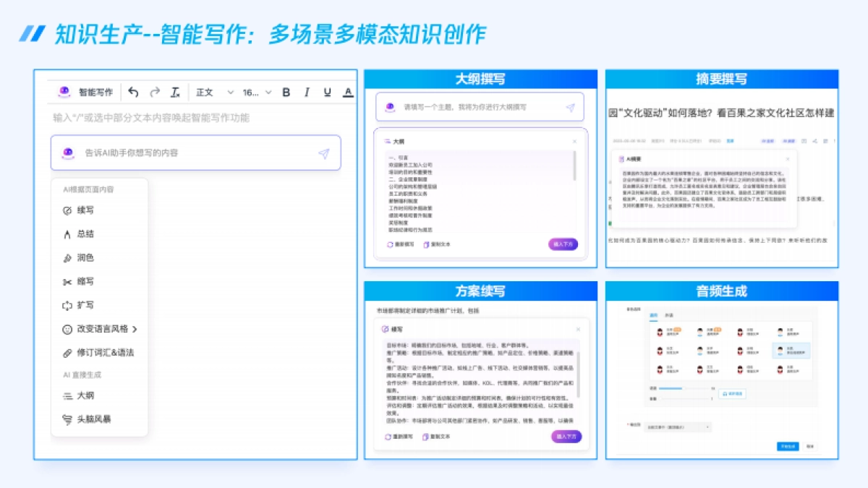
Task: Open the output type dropdown in audio panel
Action: (678, 426)
